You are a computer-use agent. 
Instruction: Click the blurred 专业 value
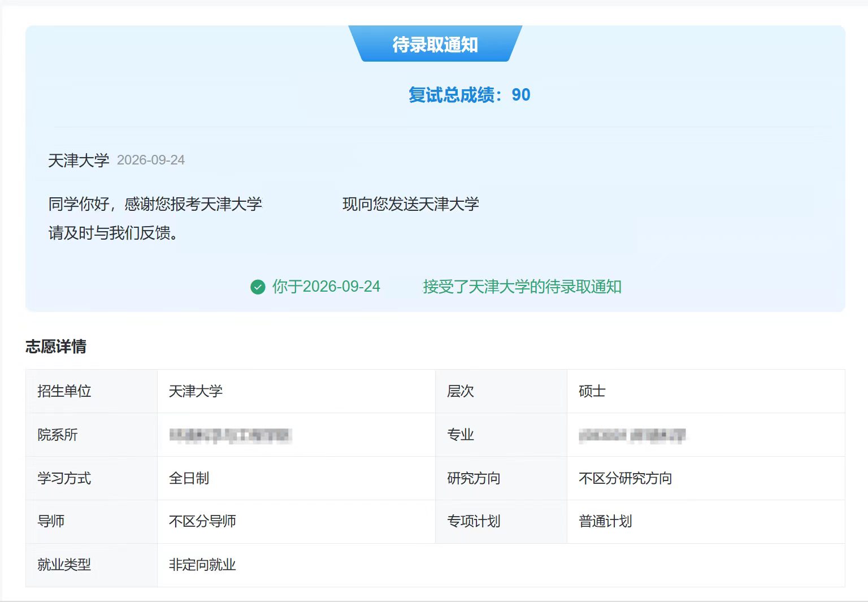click(632, 435)
